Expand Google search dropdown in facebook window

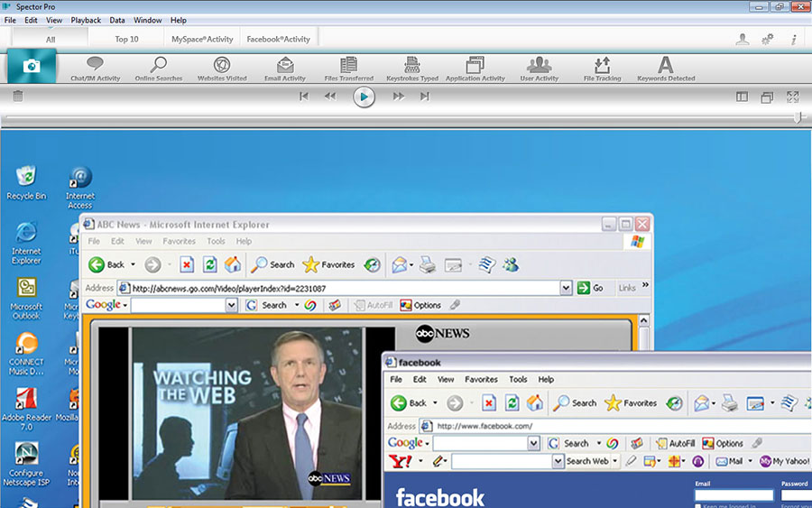pyautogui.click(x=534, y=443)
